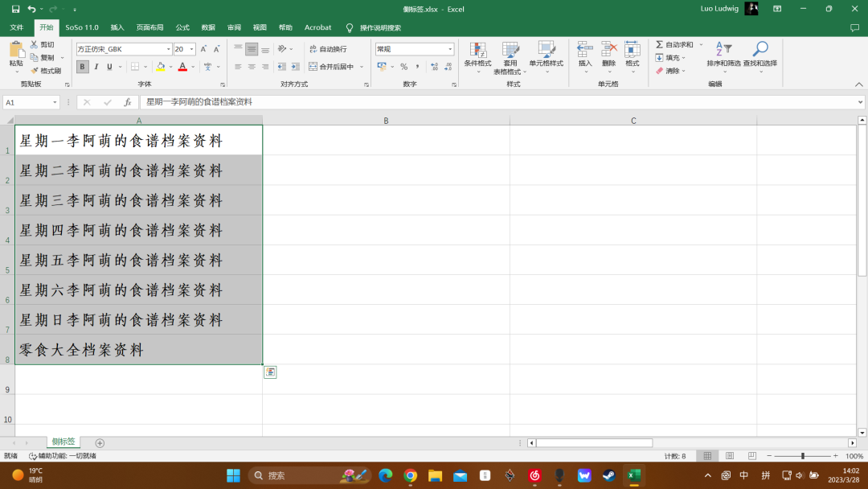
Task: Click the Format cells (格式) icon
Action: click(633, 50)
